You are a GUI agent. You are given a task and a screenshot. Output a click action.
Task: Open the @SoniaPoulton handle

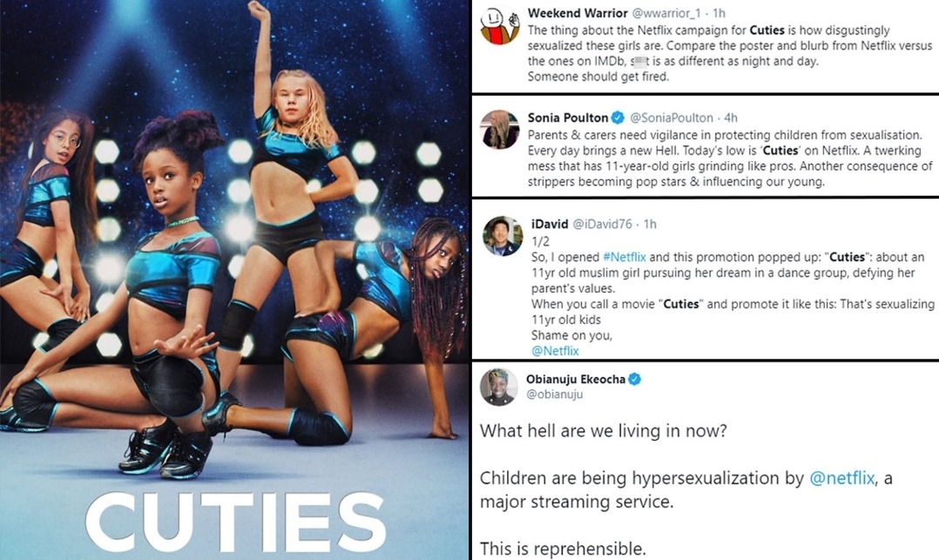pyautogui.click(x=672, y=118)
